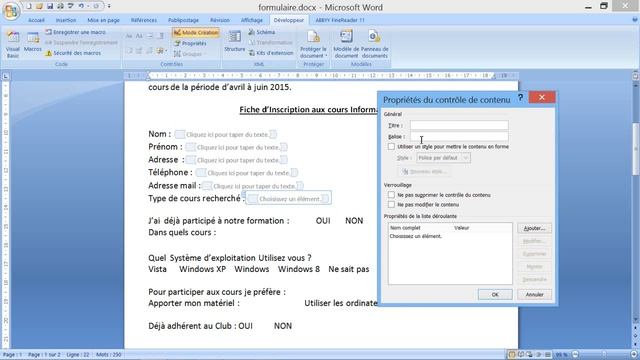Click Choisissez un élément dropdown control in document
This screenshot has width=640, height=360.
(289, 199)
